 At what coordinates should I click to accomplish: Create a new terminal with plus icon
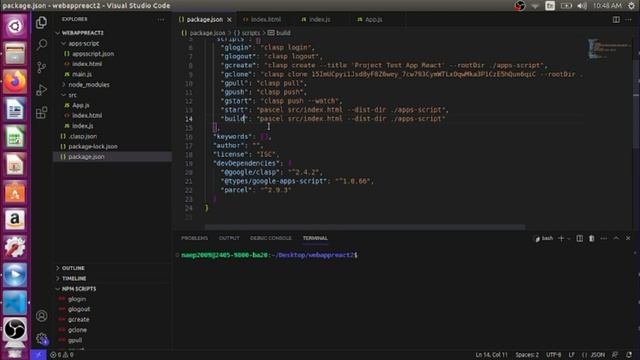click(x=561, y=238)
